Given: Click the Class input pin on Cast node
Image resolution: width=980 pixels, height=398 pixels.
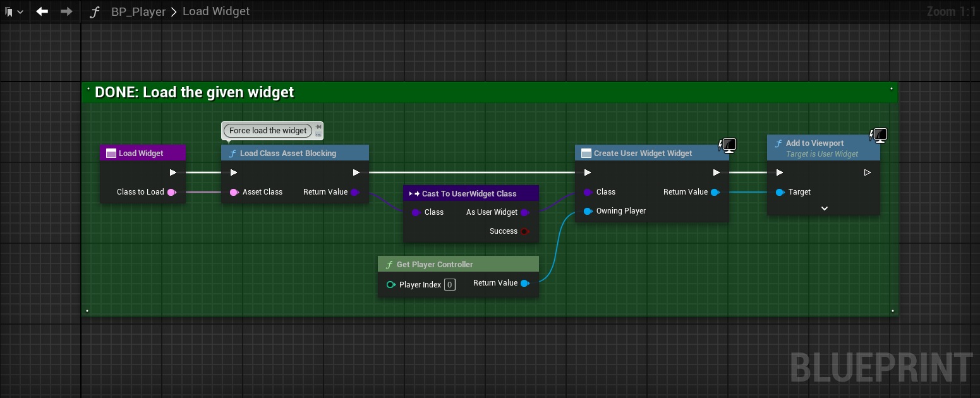Looking at the screenshot, I should [x=416, y=212].
